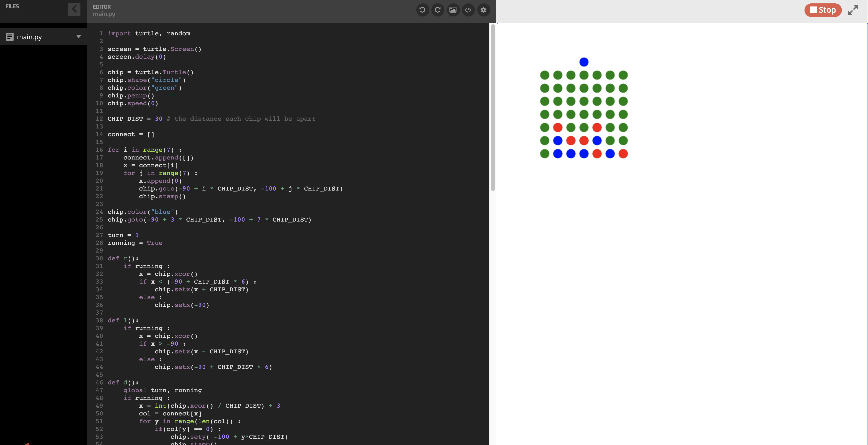Click the undo icon in editor toolbar
868x445 pixels.
pos(422,10)
